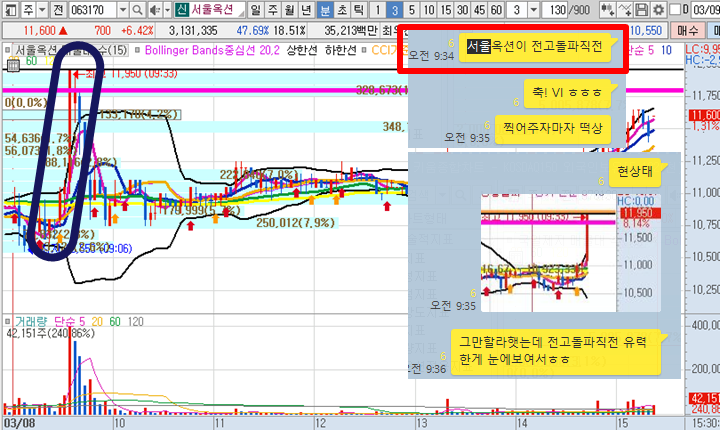720x430 pixels.
Task: Open the chart screenshot in the chat
Action: pyautogui.click(x=571, y=253)
